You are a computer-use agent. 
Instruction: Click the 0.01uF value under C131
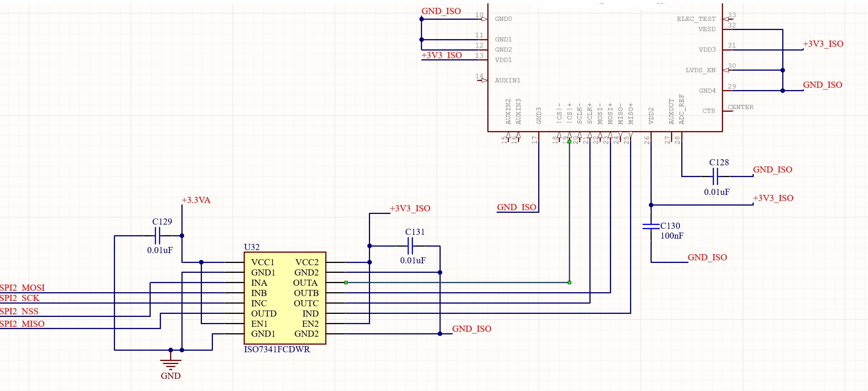[x=413, y=260]
